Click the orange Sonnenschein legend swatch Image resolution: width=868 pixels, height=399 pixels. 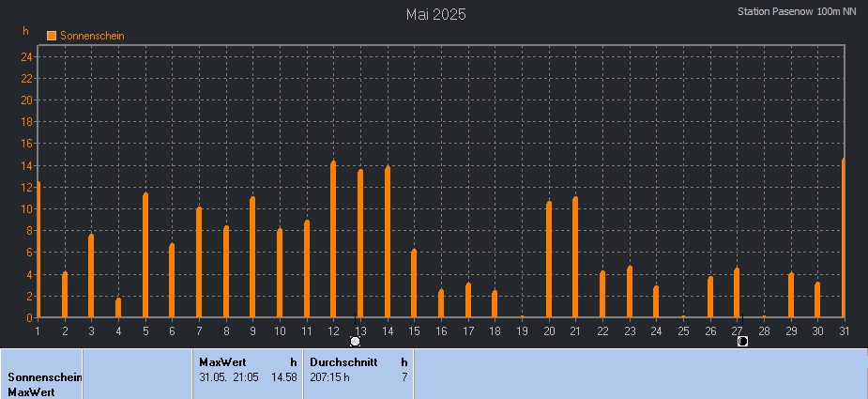click(x=52, y=36)
